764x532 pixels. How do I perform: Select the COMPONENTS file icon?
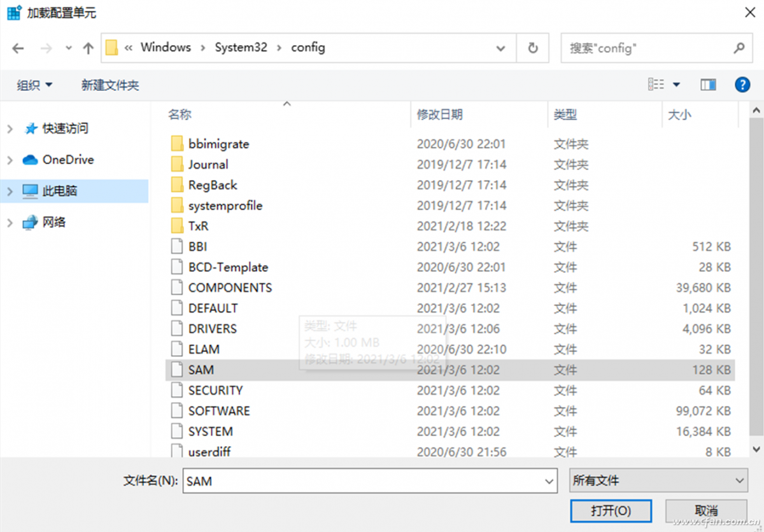point(178,288)
